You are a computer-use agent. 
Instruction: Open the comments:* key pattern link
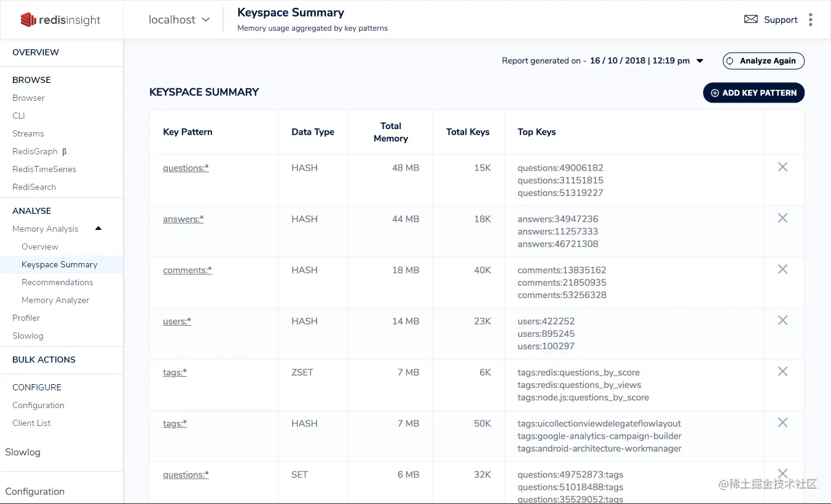[x=187, y=270]
